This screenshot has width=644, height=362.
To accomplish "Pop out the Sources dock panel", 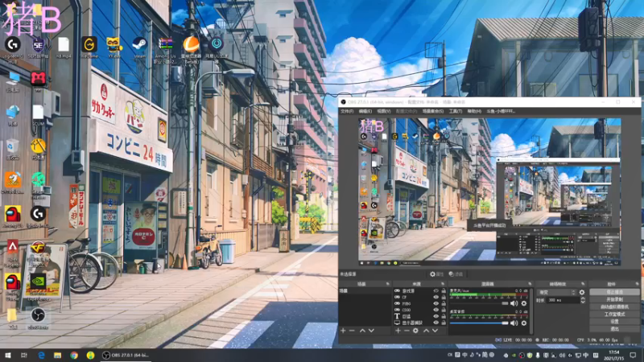I will pyautogui.click(x=443, y=284).
